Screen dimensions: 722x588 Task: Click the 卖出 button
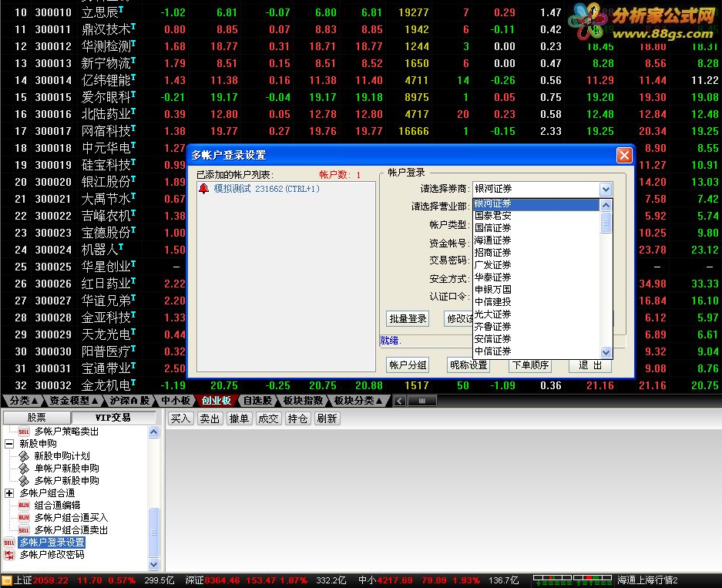(210, 418)
